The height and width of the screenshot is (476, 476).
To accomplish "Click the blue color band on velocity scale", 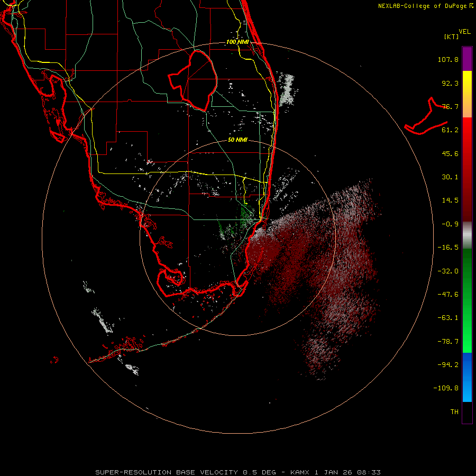I will click(467, 377).
